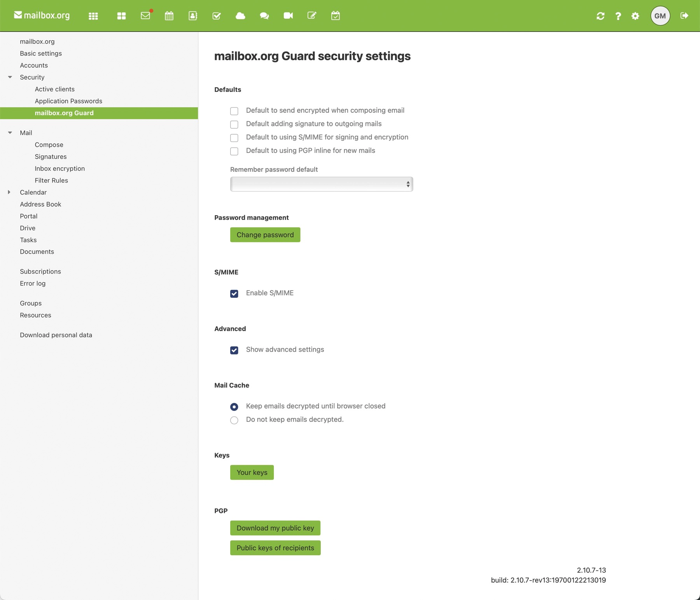Collapse the Mail section arrow
Image resolution: width=700 pixels, height=600 pixels.
pyautogui.click(x=10, y=133)
